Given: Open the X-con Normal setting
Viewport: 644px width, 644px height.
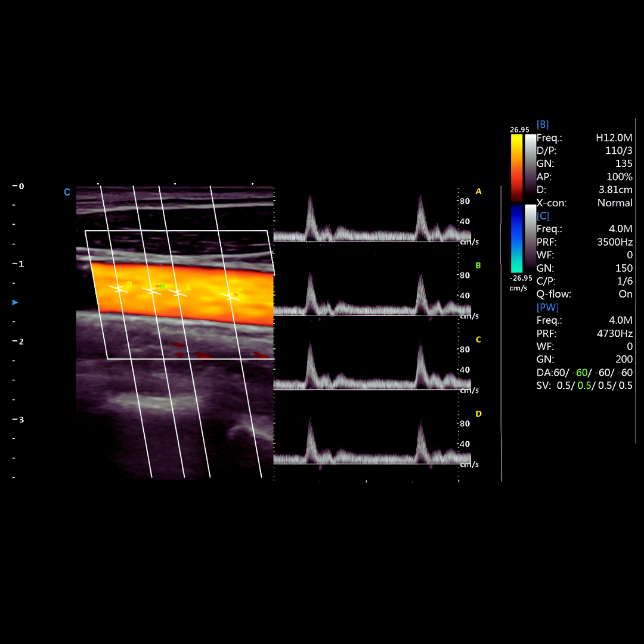Looking at the screenshot, I should (614, 203).
